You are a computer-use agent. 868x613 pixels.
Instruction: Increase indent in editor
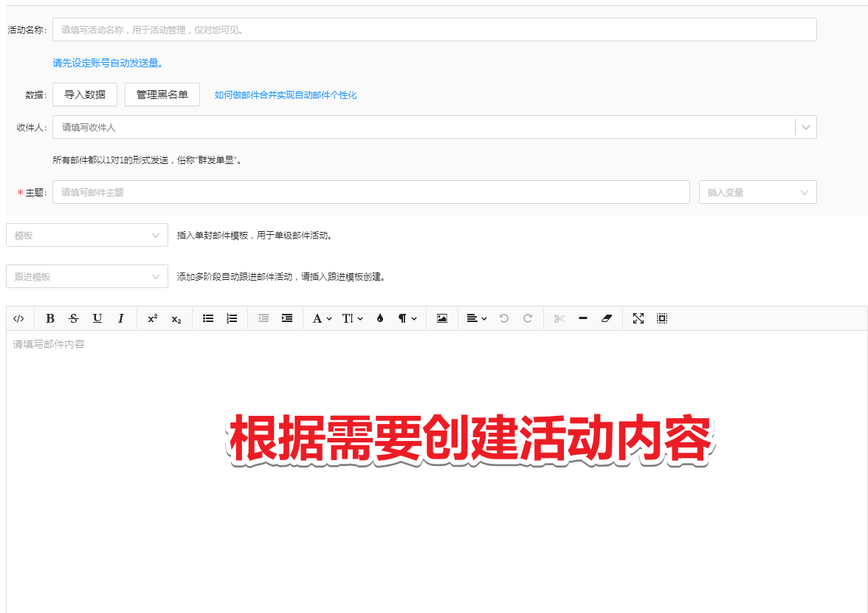click(286, 318)
